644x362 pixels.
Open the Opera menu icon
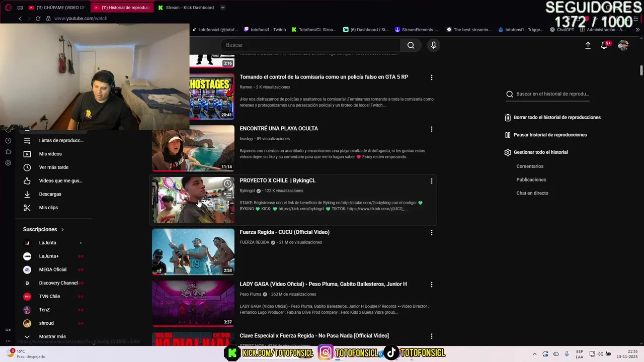(x=8, y=8)
